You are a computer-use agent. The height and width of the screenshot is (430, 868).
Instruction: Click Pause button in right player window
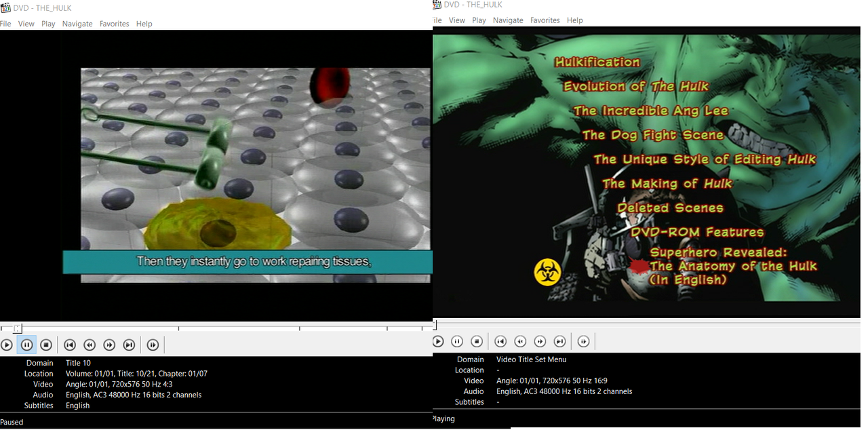click(457, 342)
